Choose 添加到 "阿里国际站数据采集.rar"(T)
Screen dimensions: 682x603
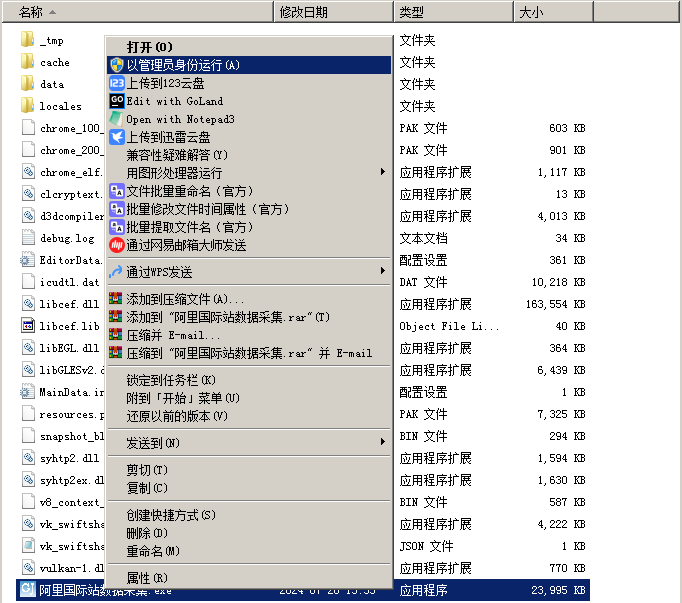click(249, 317)
